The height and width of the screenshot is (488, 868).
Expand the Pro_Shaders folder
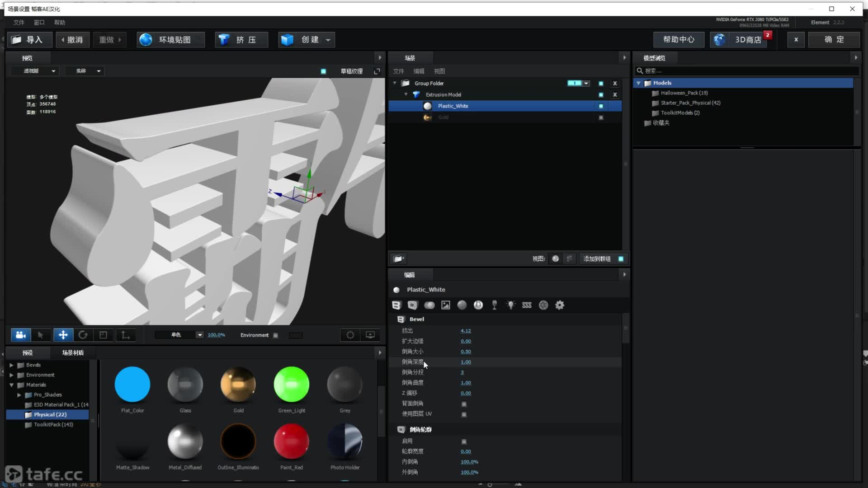(19, 394)
